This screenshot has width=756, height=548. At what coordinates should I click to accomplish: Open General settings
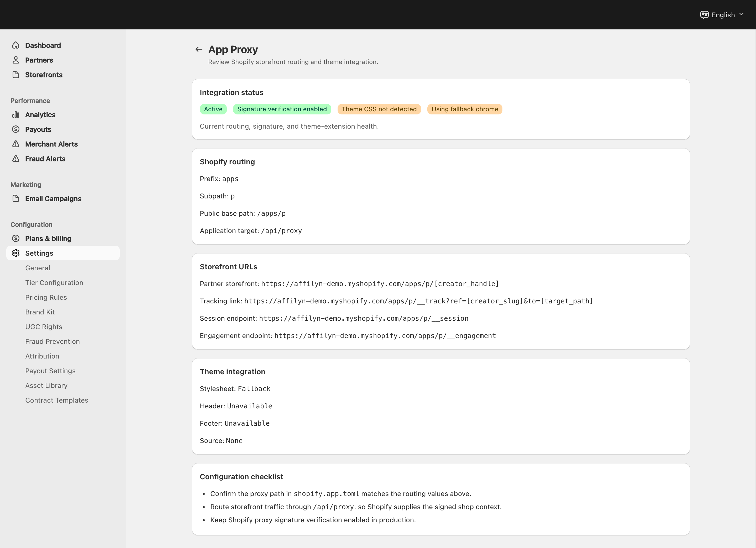pyautogui.click(x=38, y=268)
